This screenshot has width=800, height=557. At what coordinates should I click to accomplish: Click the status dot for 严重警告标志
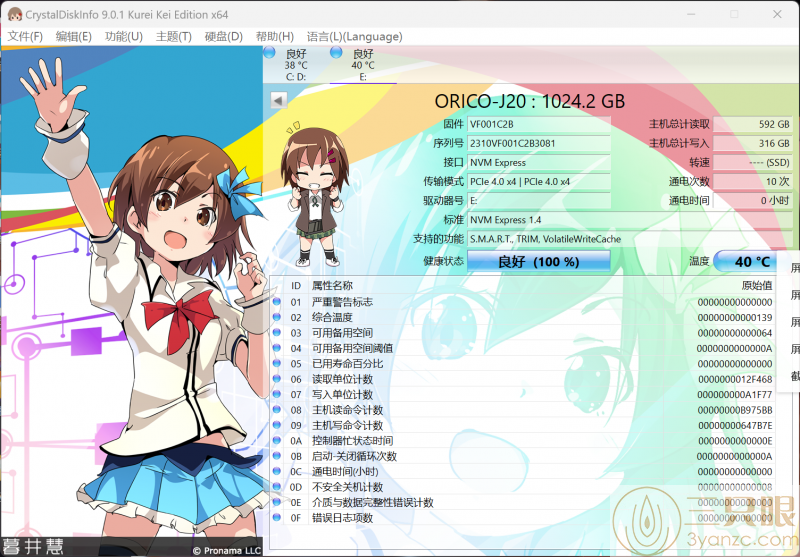[x=277, y=302]
